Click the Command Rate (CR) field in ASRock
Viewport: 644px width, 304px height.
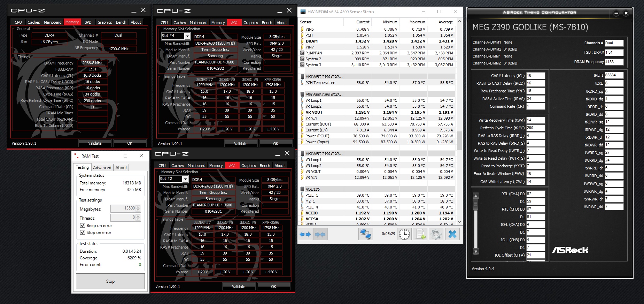click(536, 106)
